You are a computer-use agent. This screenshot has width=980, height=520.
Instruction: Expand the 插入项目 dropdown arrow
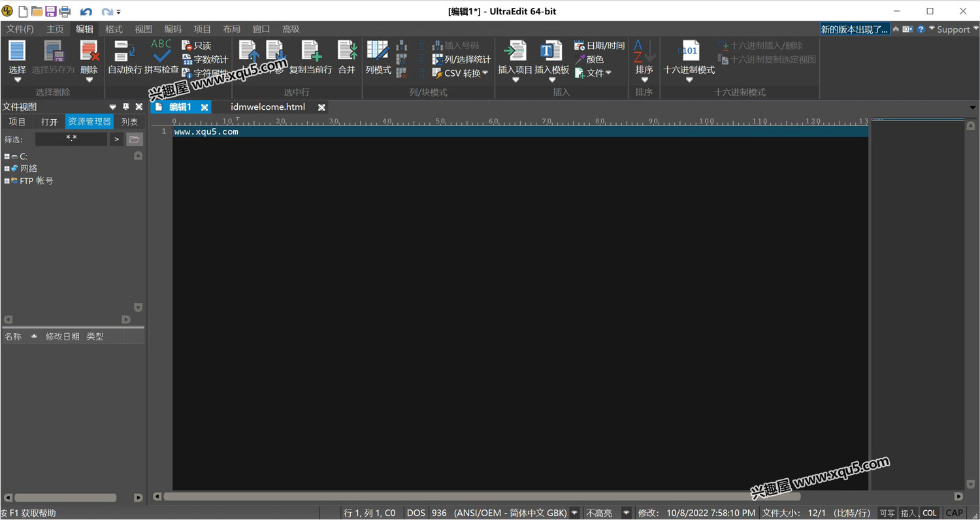[x=515, y=80]
